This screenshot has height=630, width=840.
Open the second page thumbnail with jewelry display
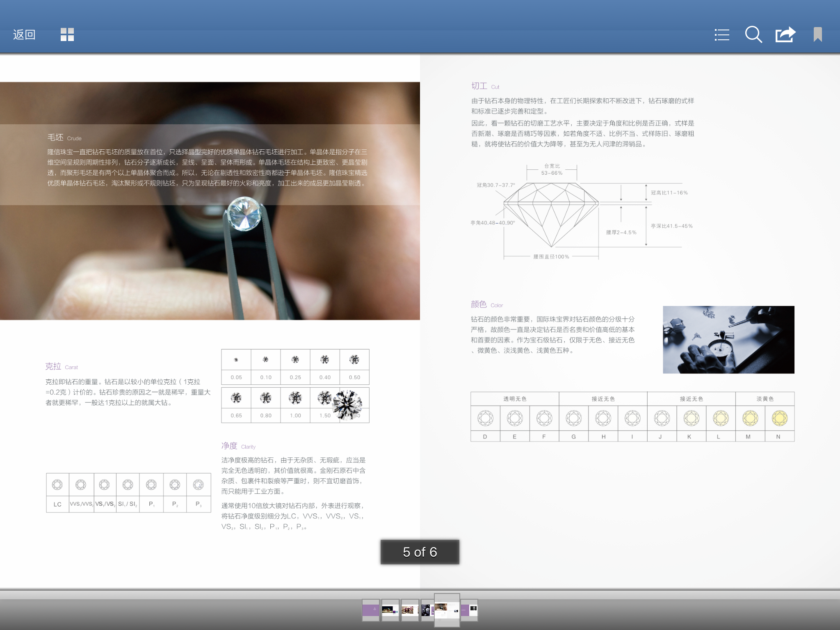[x=390, y=610]
